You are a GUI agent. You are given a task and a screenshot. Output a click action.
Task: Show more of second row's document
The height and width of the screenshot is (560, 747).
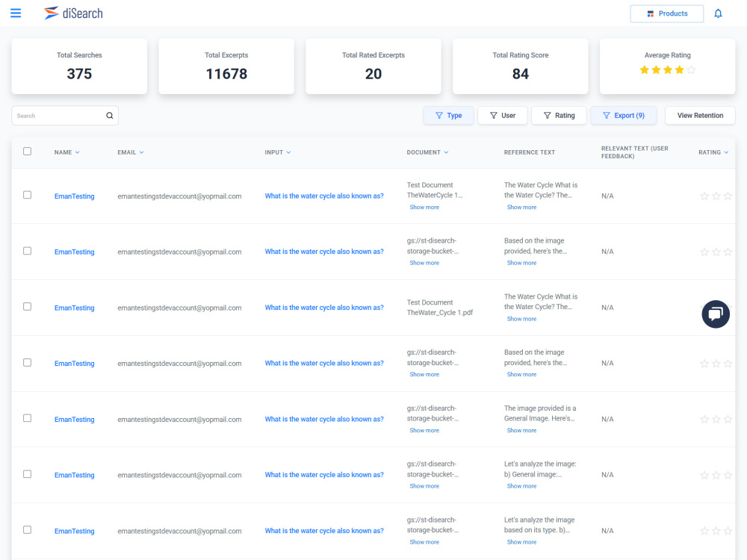click(424, 263)
